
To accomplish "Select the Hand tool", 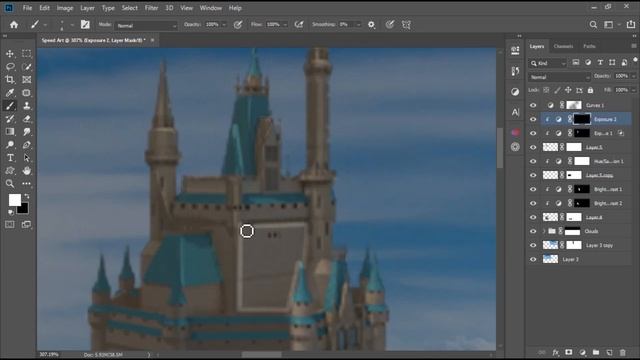I will pyautogui.click(x=27, y=171).
